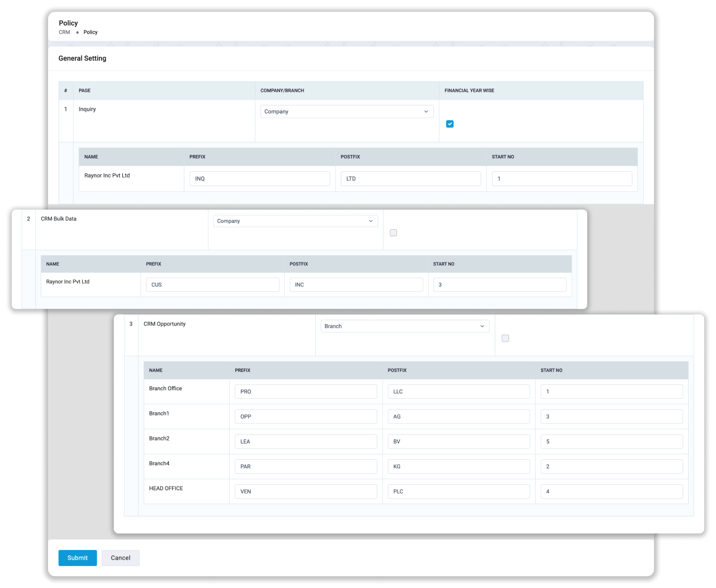Open the Company dropdown for CRM Bulk Data
Viewport: 716px width, 588px height.
(295, 221)
